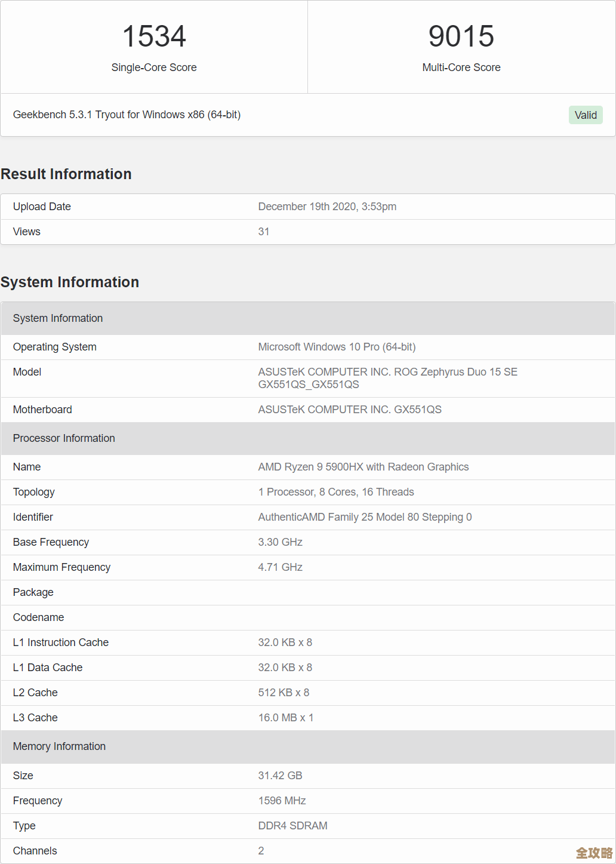Click the Geekbench 5.3.1 Tryout version text
The image size is (616, 864).
tap(127, 115)
